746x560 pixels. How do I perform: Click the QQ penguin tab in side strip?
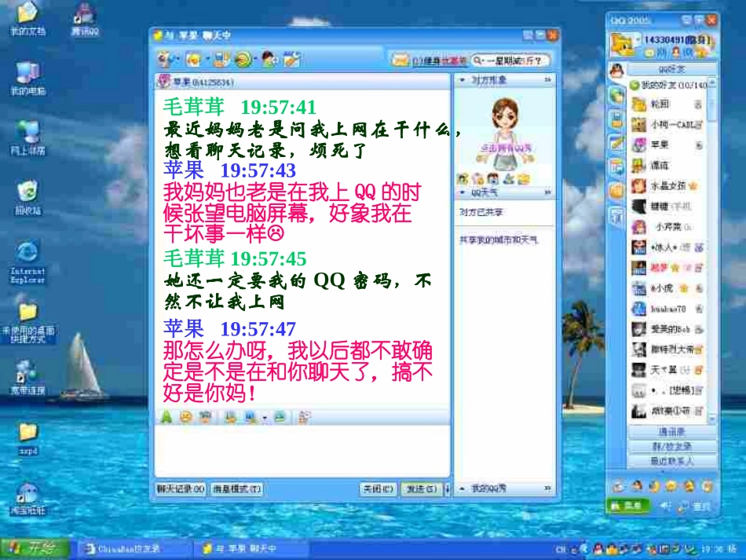pyautogui.click(x=616, y=71)
